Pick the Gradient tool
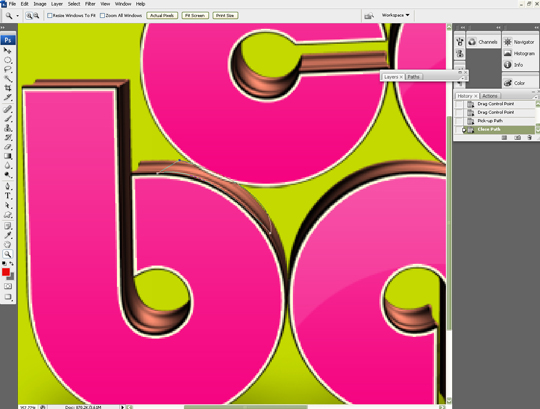540x409 pixels. pyautogui.click(x=8, y=156)
